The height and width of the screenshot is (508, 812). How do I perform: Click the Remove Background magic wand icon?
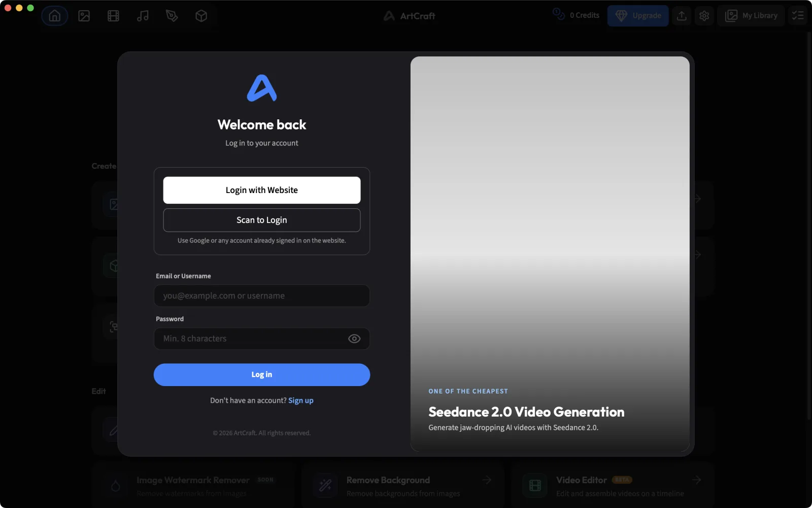pyautogui.click(x=325, y=486)
